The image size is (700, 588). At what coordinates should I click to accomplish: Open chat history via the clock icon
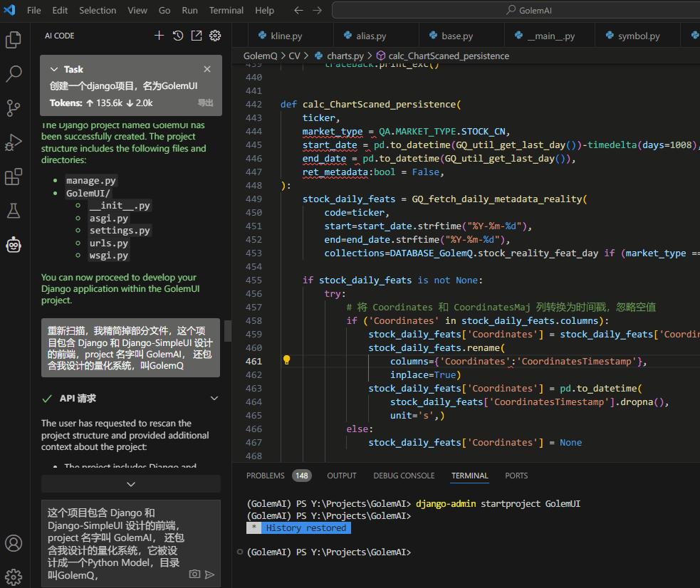[x=177, y=35]
